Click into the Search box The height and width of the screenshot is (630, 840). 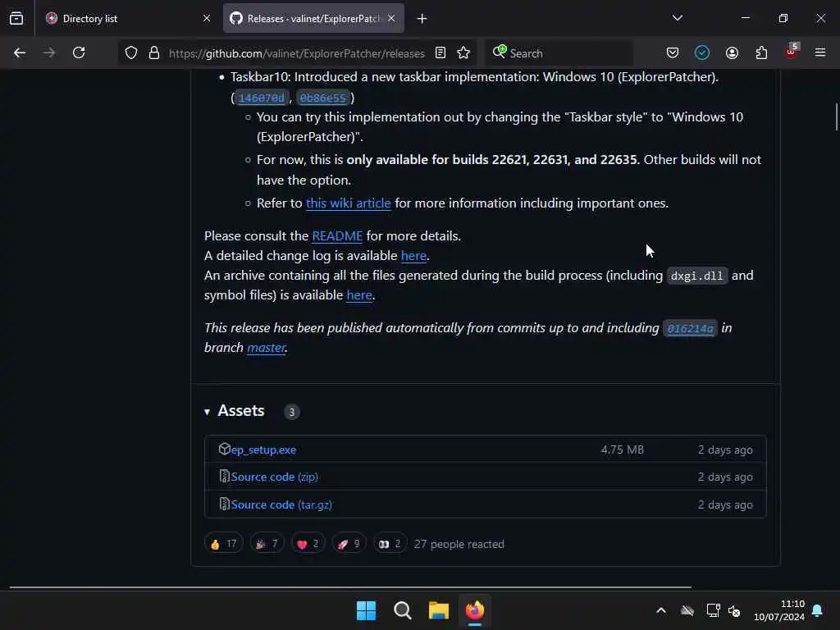[558, 53]
